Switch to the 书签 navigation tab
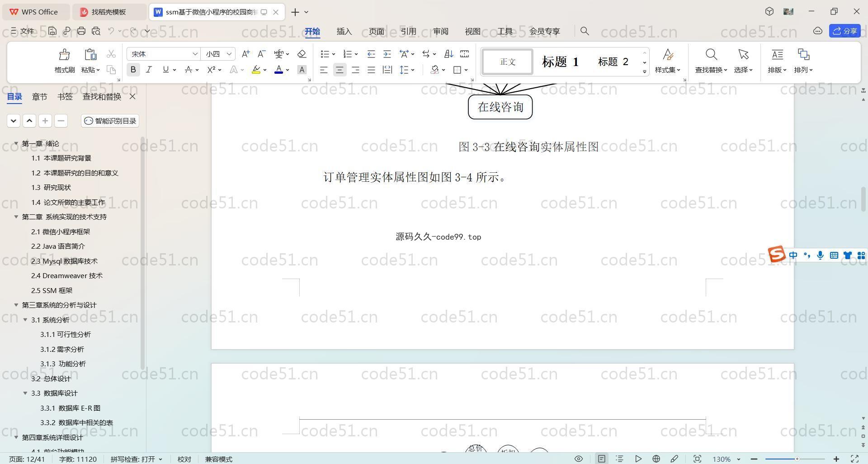Image resolution: width=868 pixels, height=464 pixels. point(65,96)
